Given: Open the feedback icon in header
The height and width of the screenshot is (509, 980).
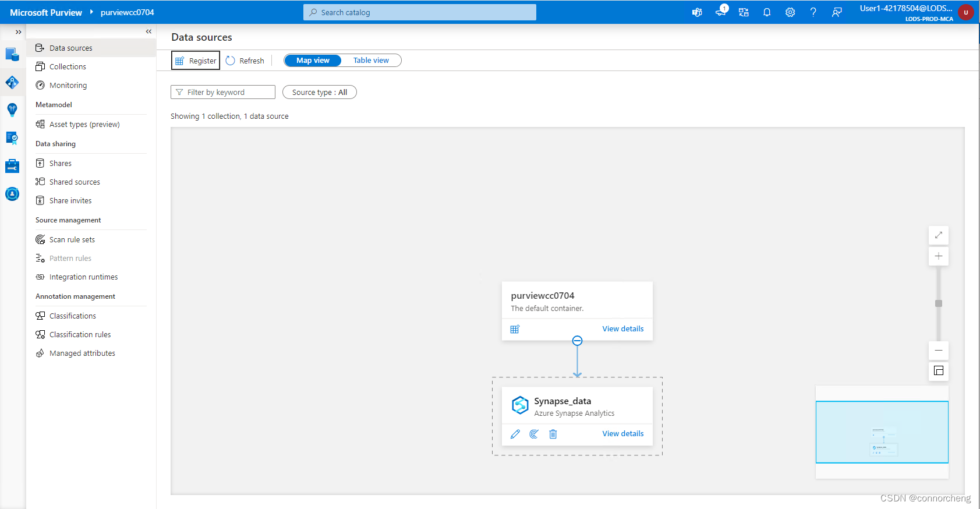Looking at the screenshot, I should 837,12.
